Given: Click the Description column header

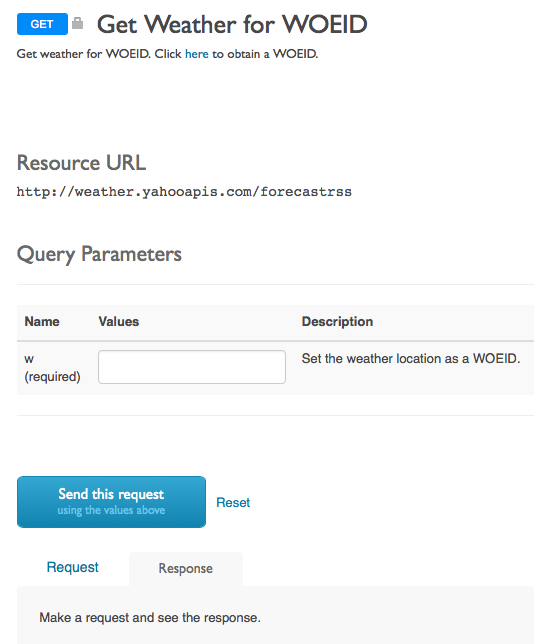Looking at the screenshot, I should point(337,321).
